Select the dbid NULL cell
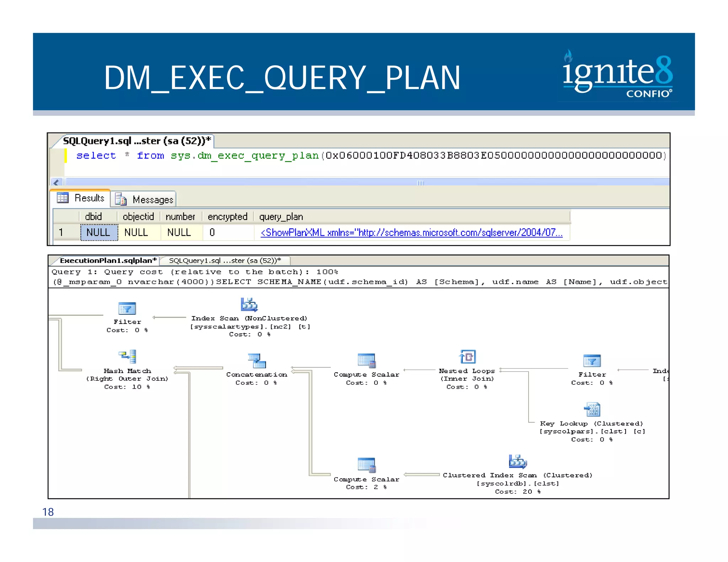 tap(98, 232)
